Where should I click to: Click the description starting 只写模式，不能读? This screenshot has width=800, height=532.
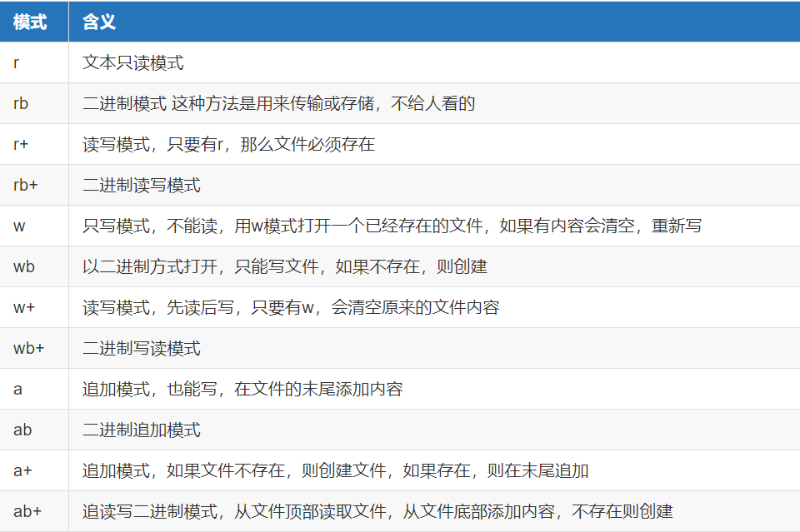coord(392,226)
